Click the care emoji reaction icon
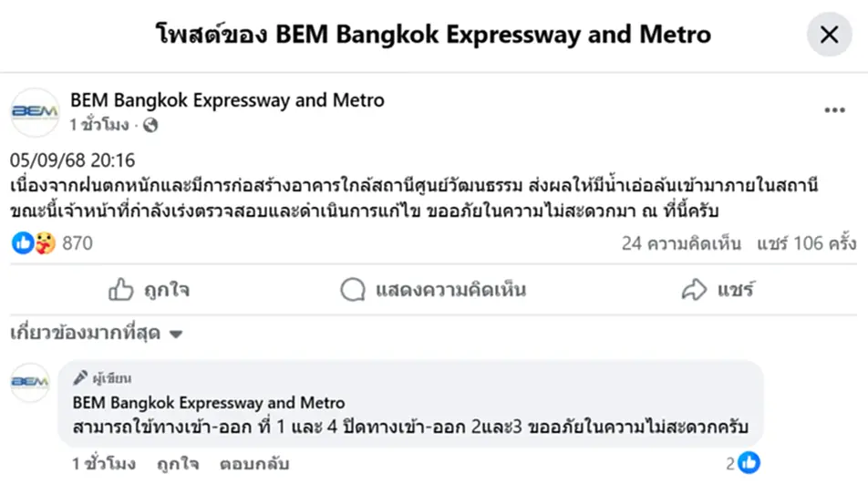 [45, 242]
